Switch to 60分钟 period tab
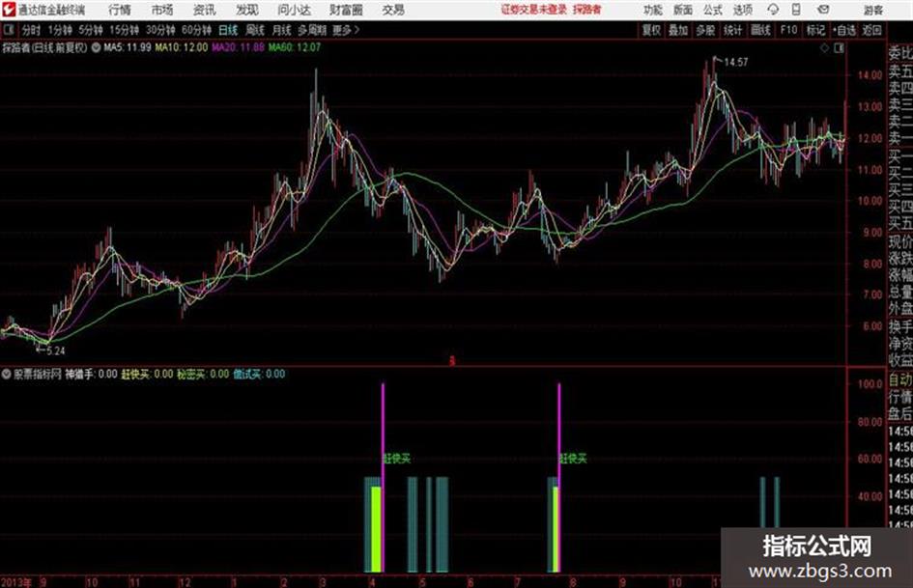Viewport: 913px width, 588px height. pyautogui.click(x=197, y=30)
